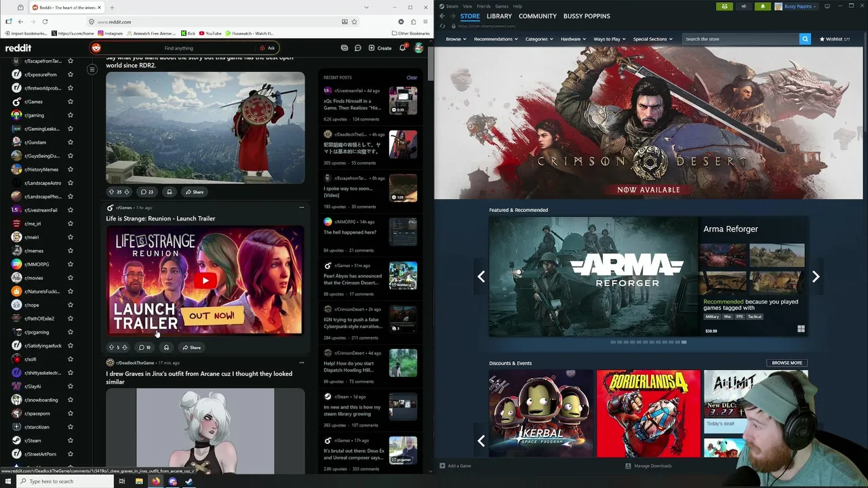Expand the Steam Categories dropdown
Screen dimensions: 868x488
pyautogui.click(x=539, y=39)
